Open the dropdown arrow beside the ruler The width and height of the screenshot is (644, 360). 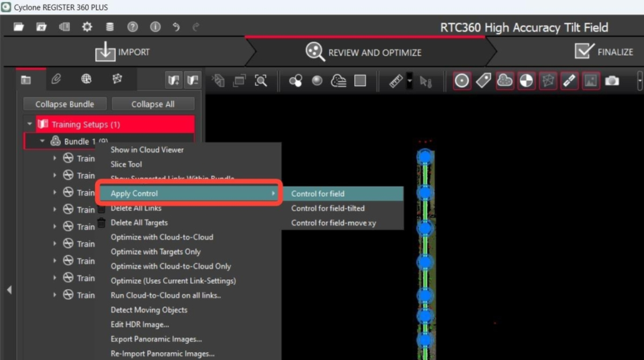pyautogui.click(x=409, y=81)
